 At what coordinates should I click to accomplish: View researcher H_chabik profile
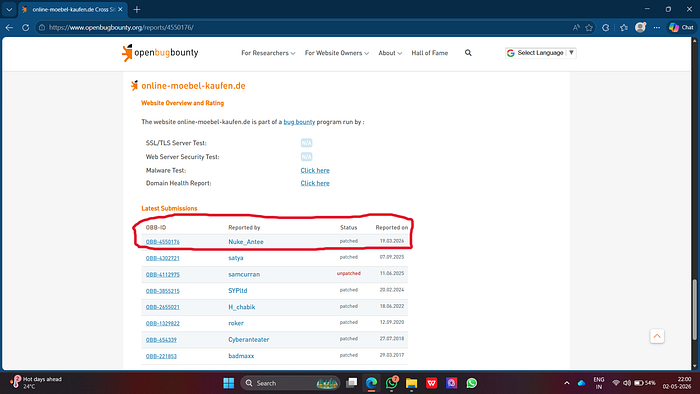tap(242, 307)
